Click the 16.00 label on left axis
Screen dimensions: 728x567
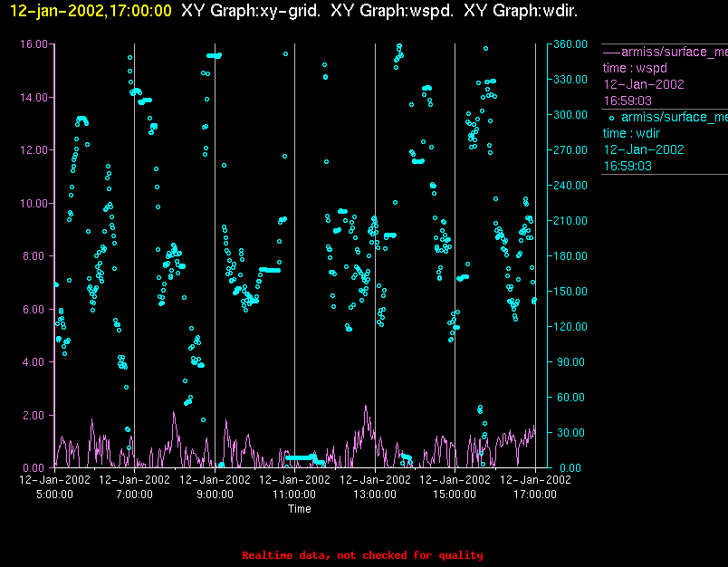34,43
